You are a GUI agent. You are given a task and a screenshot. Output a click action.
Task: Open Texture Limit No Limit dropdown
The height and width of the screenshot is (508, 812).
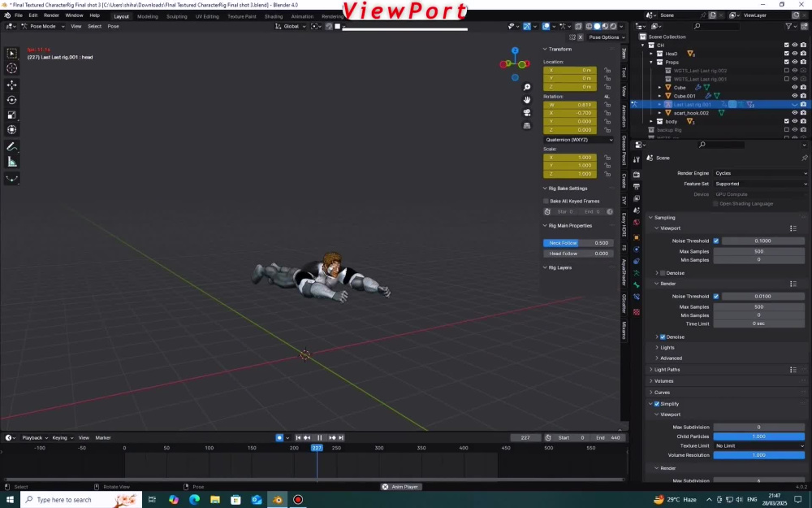pyautogui.click(x=759, y=445)
